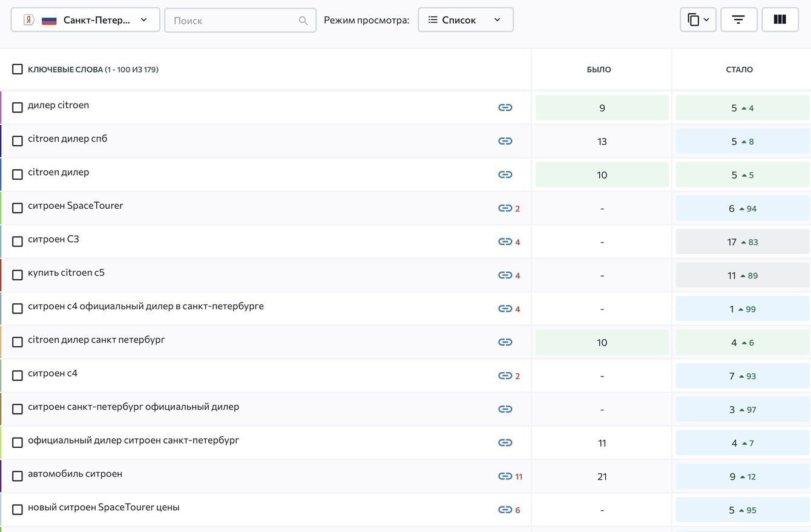The height and width of the screenshot is (532, 811).
Task: Open the columns layout icon
Action: [780, 20]
